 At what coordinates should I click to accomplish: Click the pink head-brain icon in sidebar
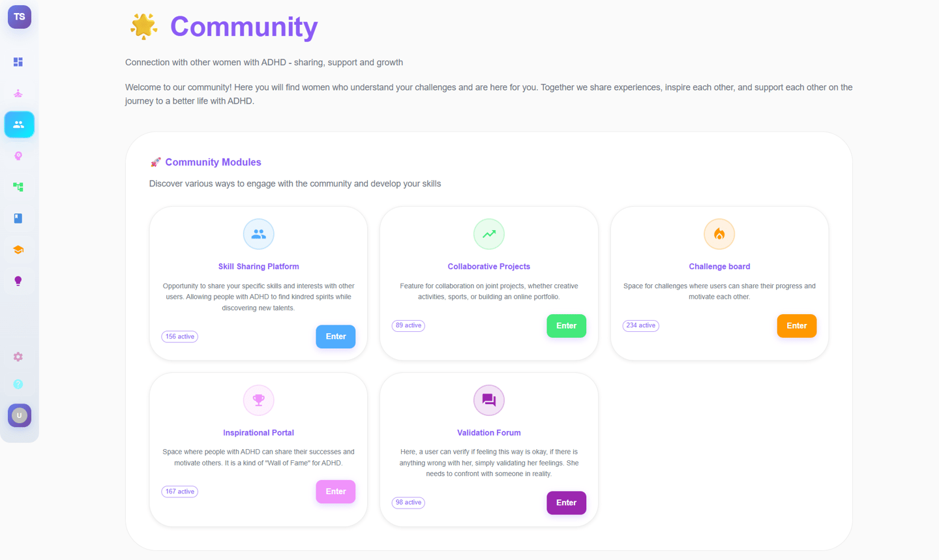click(x=18, y=156)
